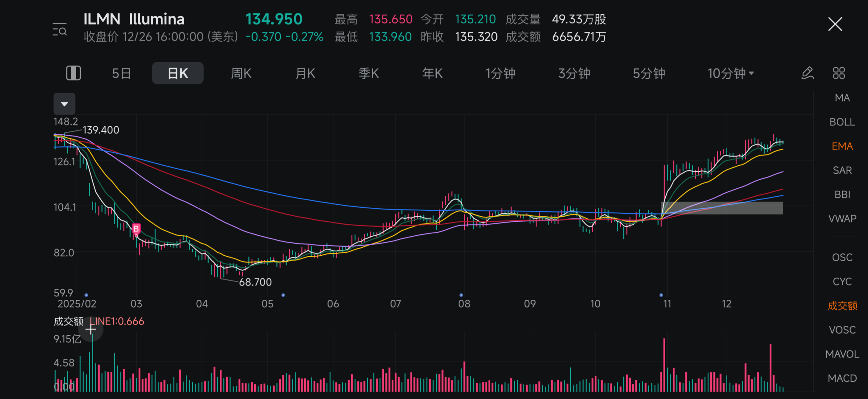Click blue event dot below August
Image resolution: width=868 pixels, height=399 pixels.
pos(461,295)
